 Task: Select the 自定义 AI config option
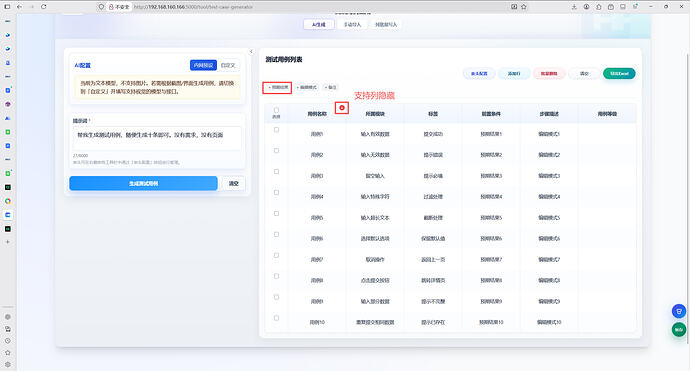[228, 65]
